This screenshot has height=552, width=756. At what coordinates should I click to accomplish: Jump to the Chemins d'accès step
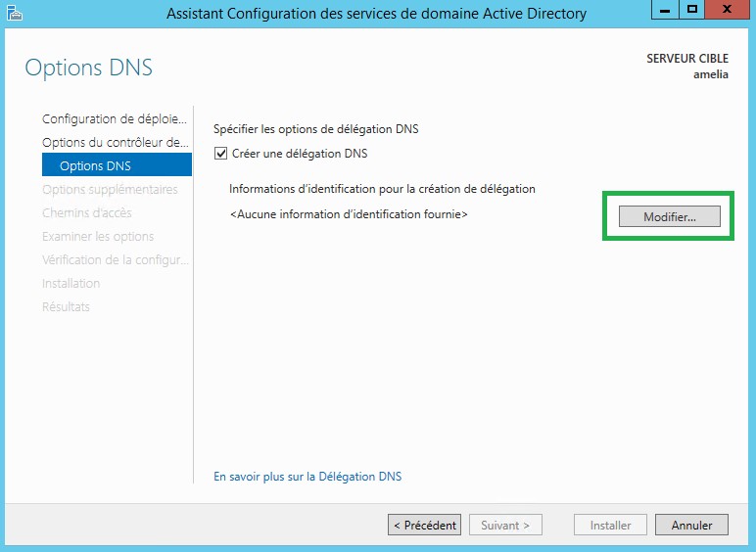(86, 213)
